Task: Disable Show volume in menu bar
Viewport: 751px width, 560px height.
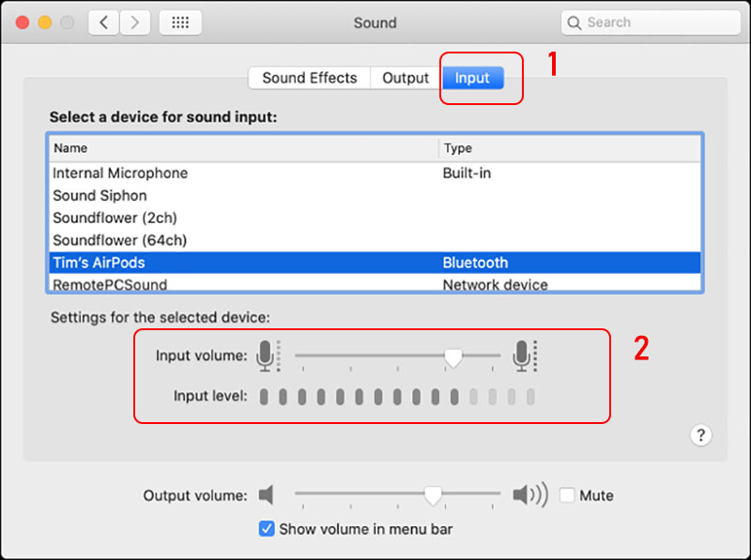Action: pos(266,529)
